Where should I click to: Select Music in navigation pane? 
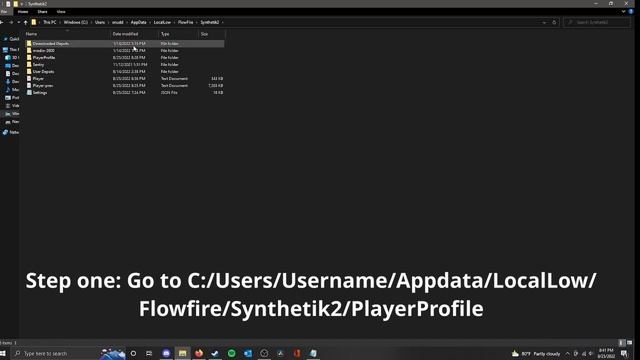[x=12, y=89]
